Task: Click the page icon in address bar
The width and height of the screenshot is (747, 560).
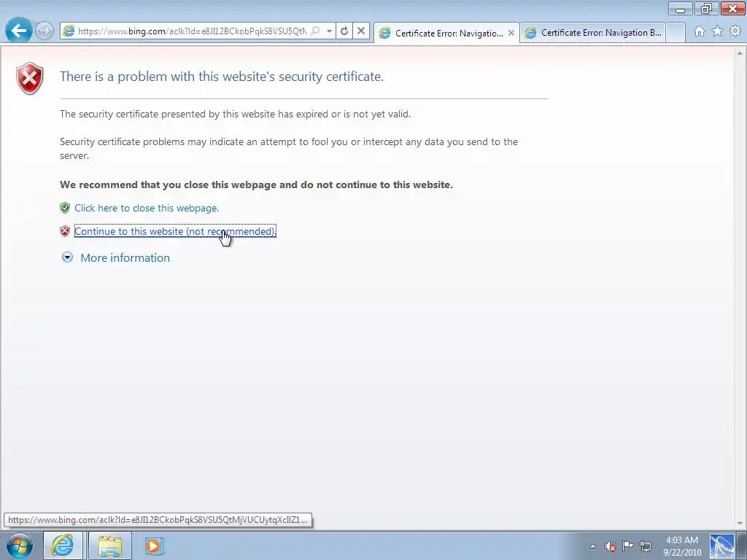Action: (69, 31)
